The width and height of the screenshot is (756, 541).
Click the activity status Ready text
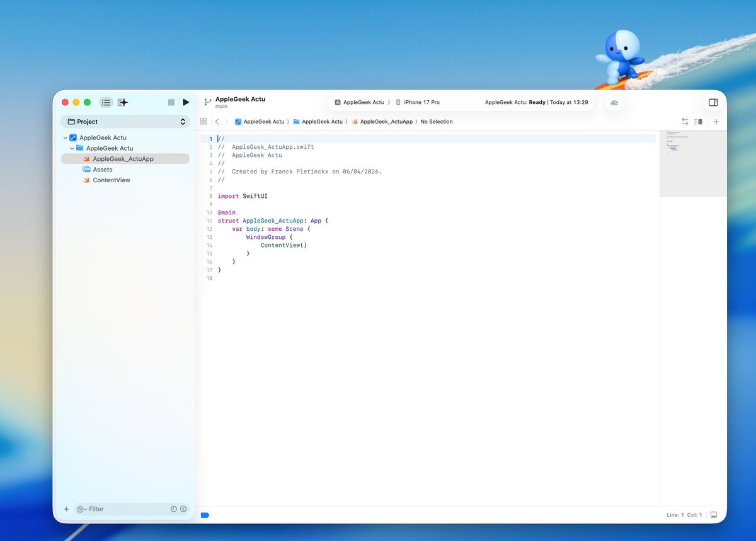click(x=537, y=102)
